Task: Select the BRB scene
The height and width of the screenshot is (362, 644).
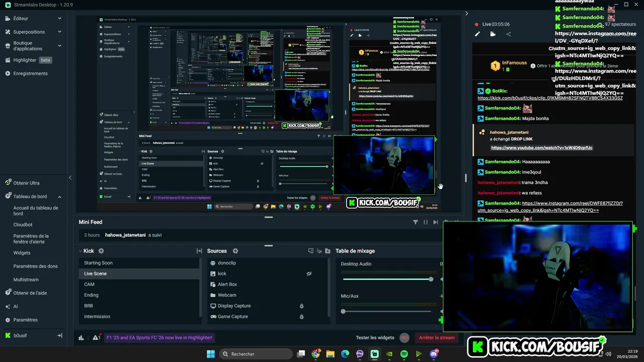Action: pyautogui.click(x=139, y=306)
